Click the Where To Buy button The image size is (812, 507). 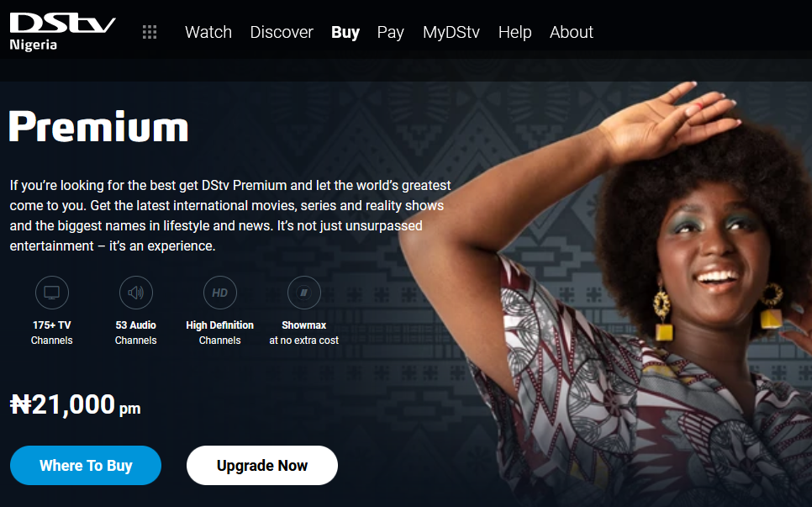click(86, 465)
